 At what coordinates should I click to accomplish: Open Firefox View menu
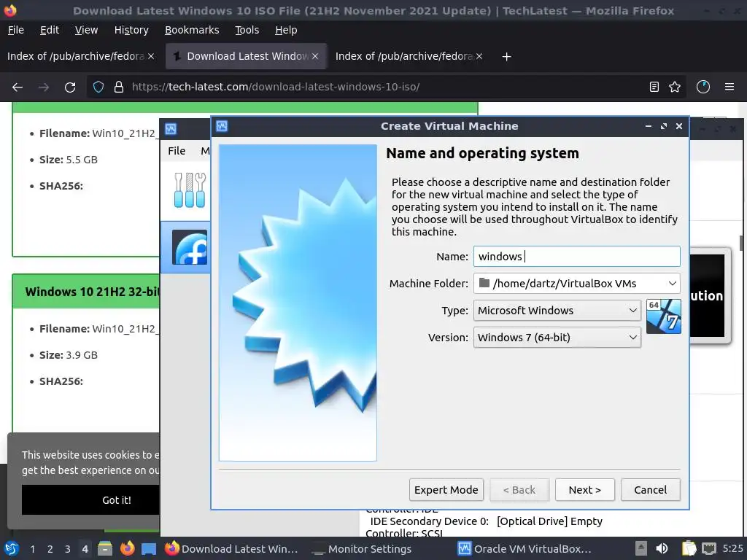click(86, 30)
